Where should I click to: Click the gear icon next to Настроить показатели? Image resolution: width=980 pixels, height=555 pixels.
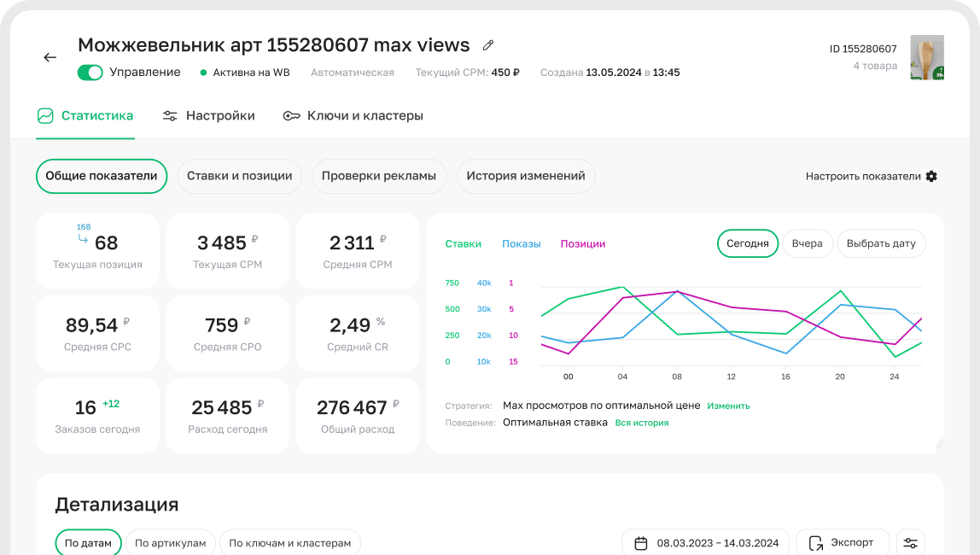pyautogui.click(x=931, y=176)
